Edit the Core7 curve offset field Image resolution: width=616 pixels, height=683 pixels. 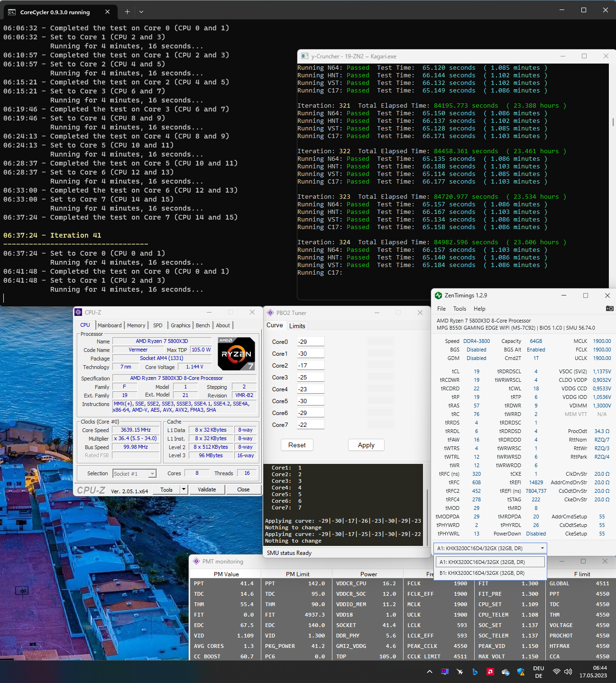[x=311, y=425]
